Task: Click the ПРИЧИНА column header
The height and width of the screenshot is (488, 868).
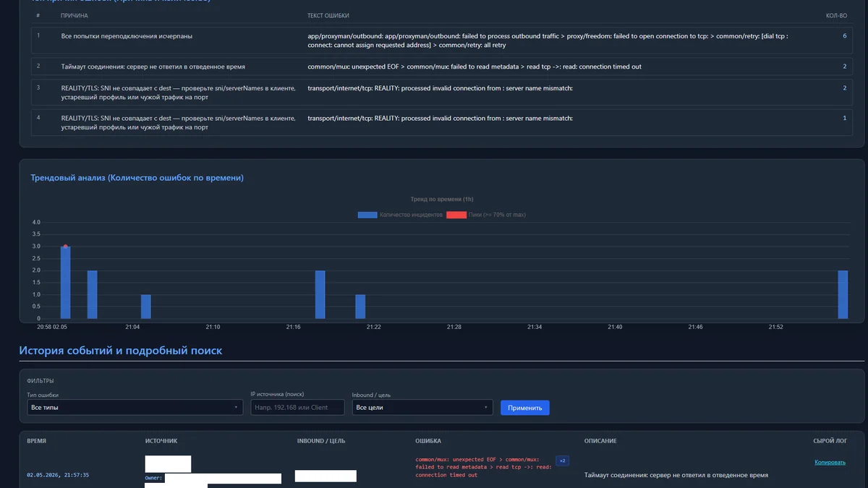Action: click(75, 15)
